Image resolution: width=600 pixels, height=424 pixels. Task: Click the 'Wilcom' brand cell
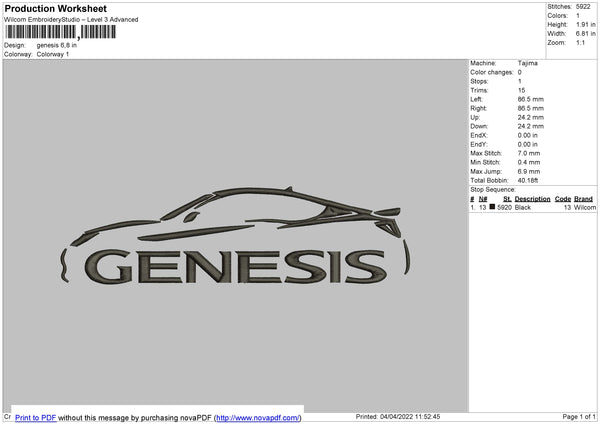(x=585, y=207)
